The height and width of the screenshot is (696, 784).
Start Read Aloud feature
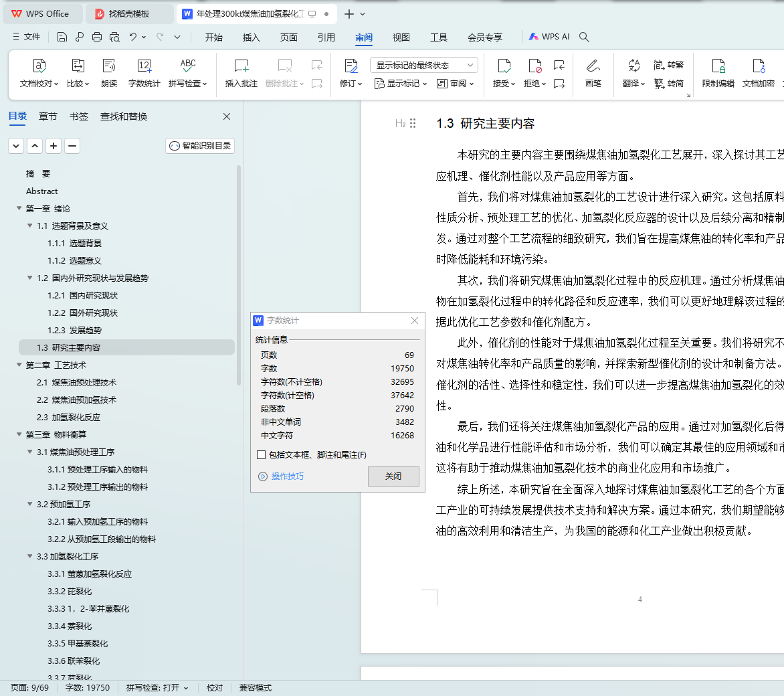click(109, 73)
